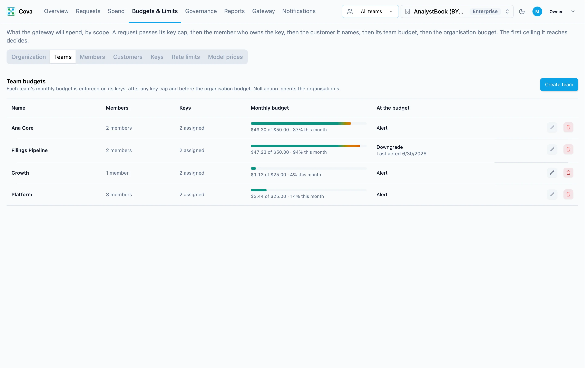The height and width of the screenshot is (368, 588).
Task: Open Requests in top navigation
Action: click(88, 11)
